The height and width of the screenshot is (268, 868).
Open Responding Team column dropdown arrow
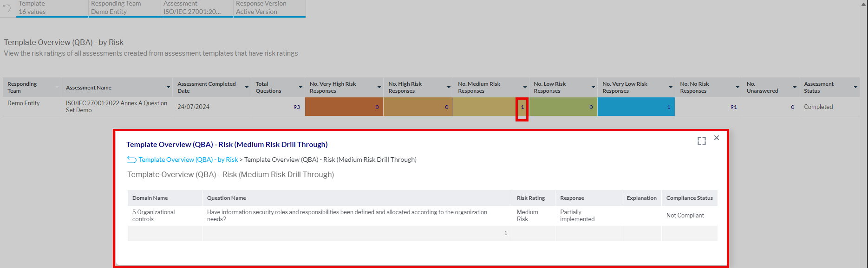pos(57,87)
